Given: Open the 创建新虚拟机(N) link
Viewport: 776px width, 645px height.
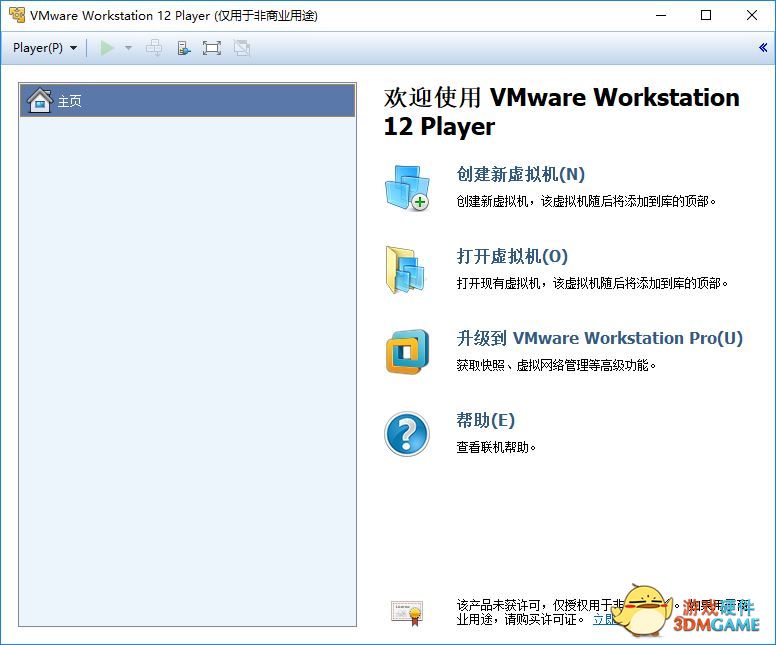Looking at the screenshot, I should 521,174.
